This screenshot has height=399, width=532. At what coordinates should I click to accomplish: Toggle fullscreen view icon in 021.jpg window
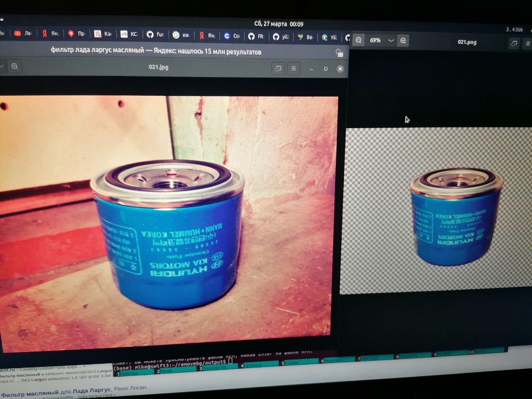(x=278, y=69)
